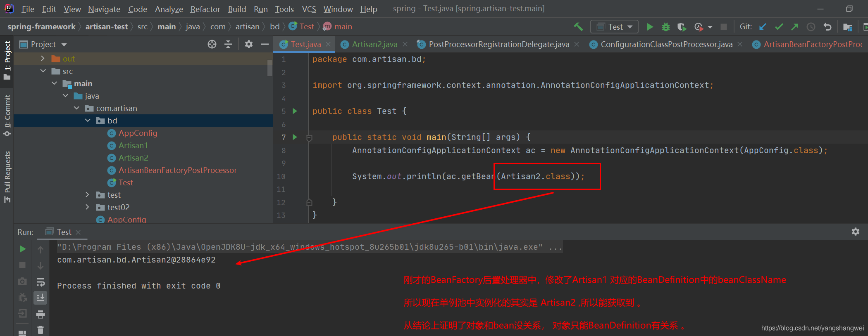Click the Build project hammer icon
The image size is (868, 336).
(578, 27)
